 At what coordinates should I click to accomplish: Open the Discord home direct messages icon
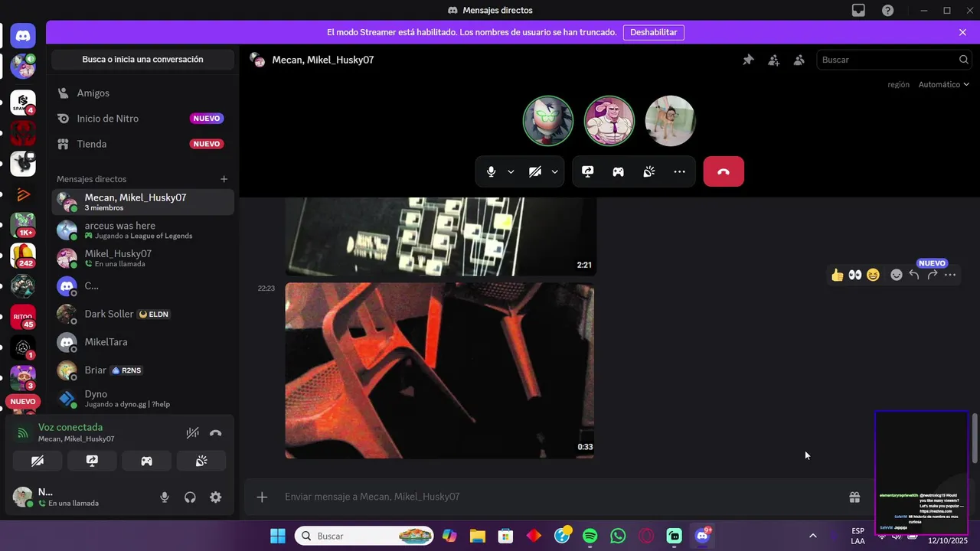click(23, 35)
